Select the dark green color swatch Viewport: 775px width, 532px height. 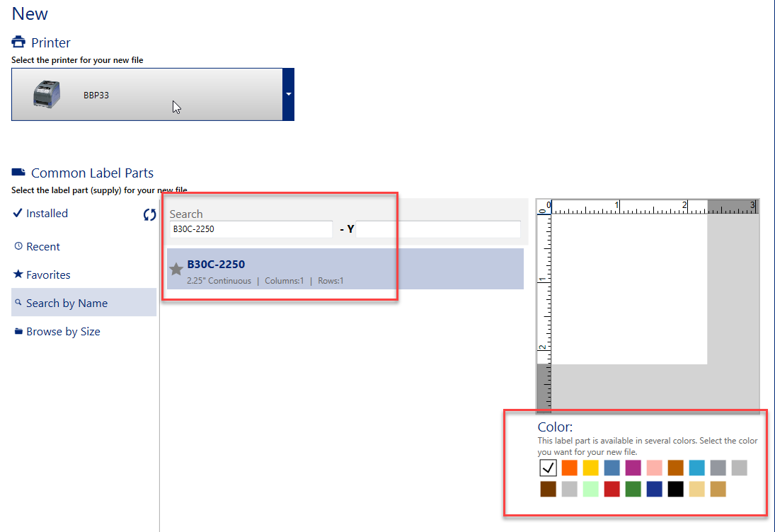coord(633,489)
